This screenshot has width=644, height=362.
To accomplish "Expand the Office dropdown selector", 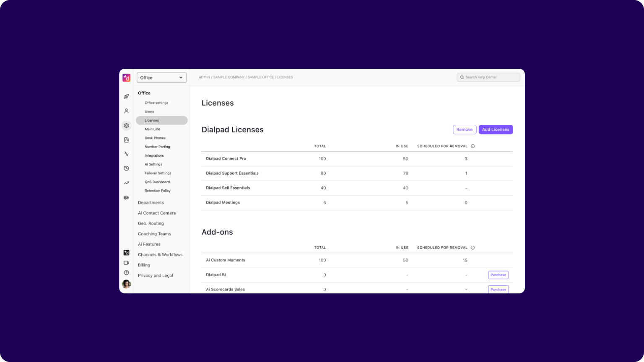I will coord(161,78).
